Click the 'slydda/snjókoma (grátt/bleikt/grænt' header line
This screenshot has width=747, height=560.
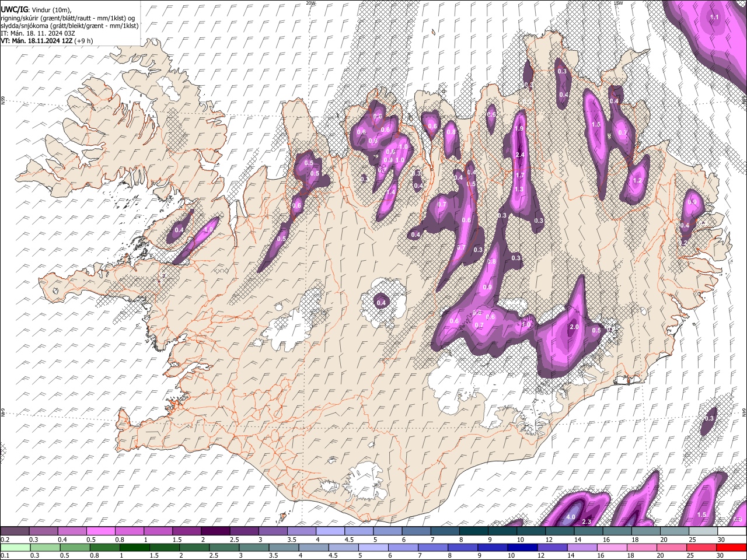(x=69, y=26)
